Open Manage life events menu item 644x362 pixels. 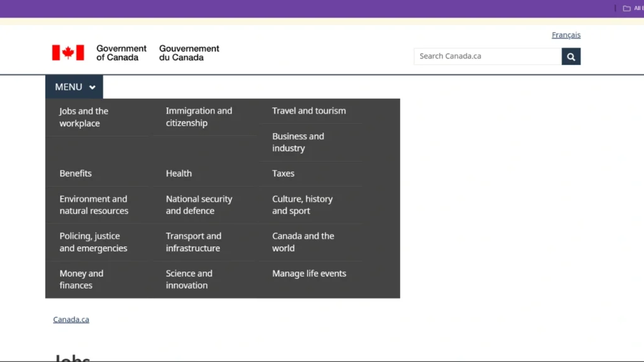[309, 273]
